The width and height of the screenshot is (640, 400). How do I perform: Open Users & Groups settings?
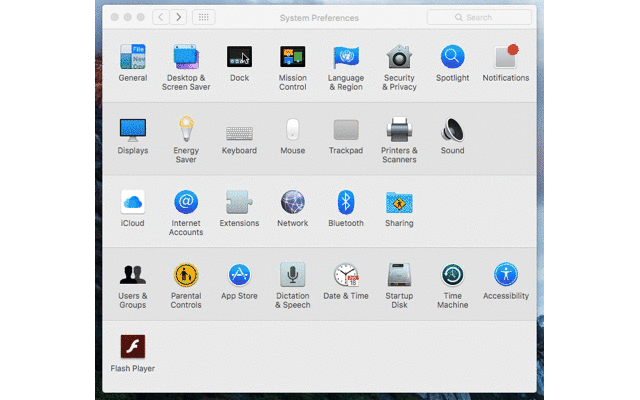click(x=133, y=275)
